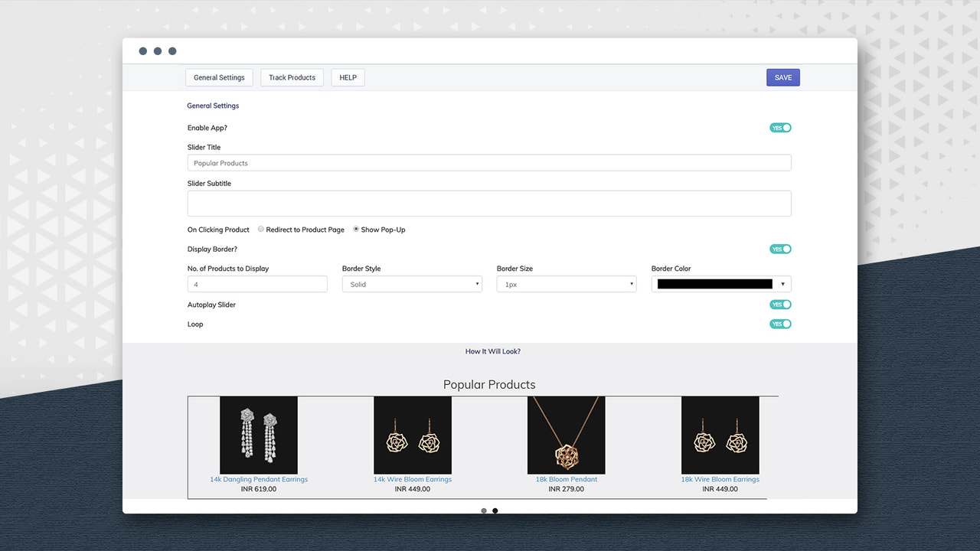Open the Border Color picker dropdown arrow
This screenshot has height=551, width=980.
(782, 283)
